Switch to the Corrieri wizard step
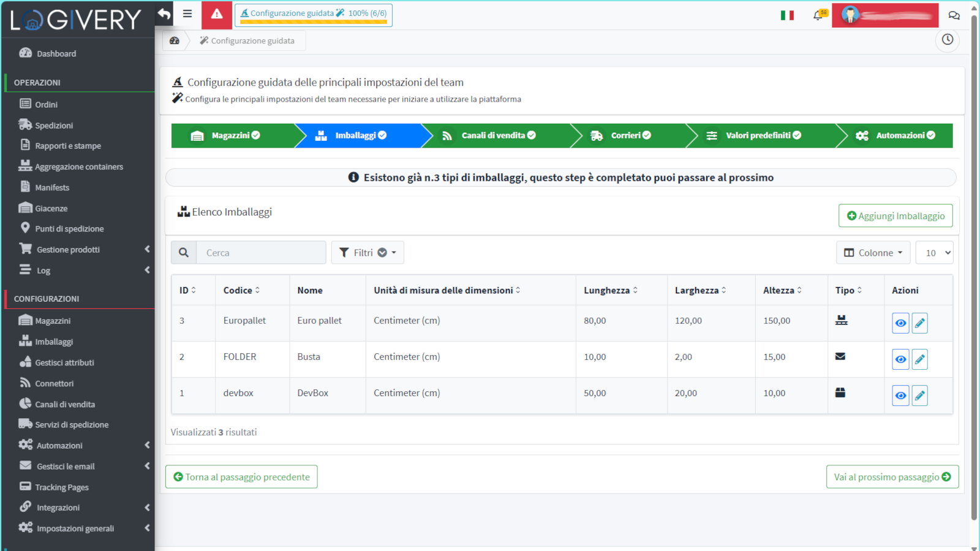Screen dimensions: 980x551 click(x=624, y=135)
